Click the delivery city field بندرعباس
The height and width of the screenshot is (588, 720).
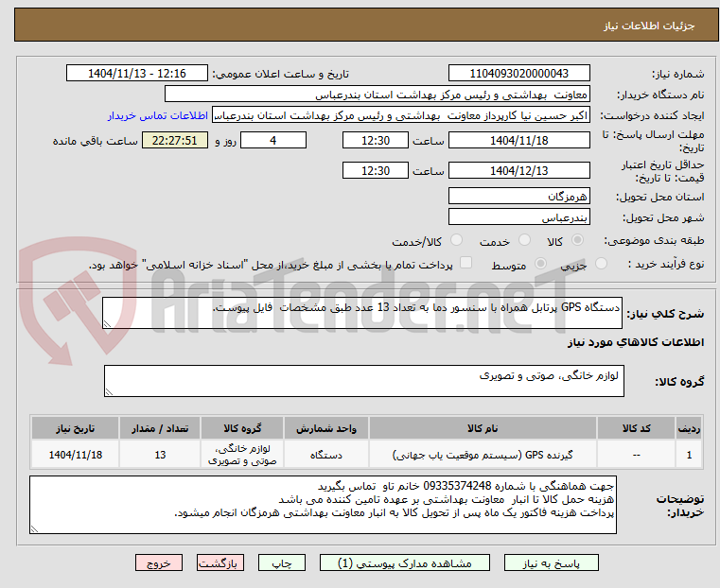518,216
